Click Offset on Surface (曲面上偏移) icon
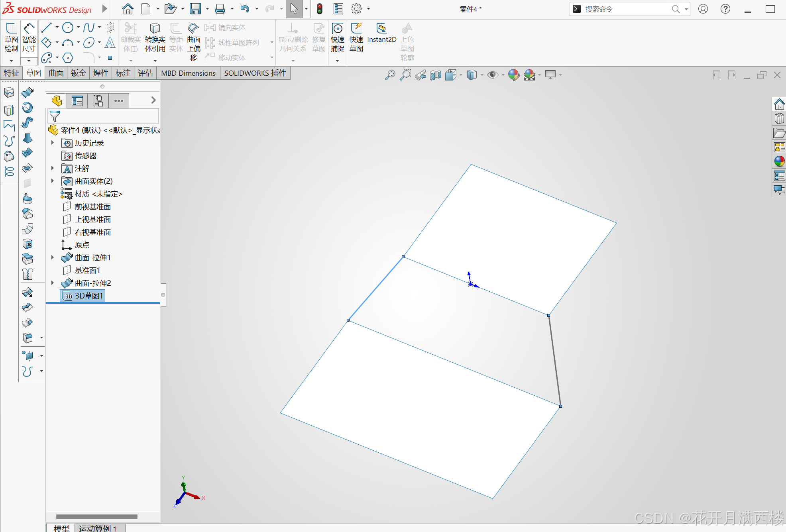The height and width of the screenshot is (532, 786). pyautogui.click(x=194, y=42)
